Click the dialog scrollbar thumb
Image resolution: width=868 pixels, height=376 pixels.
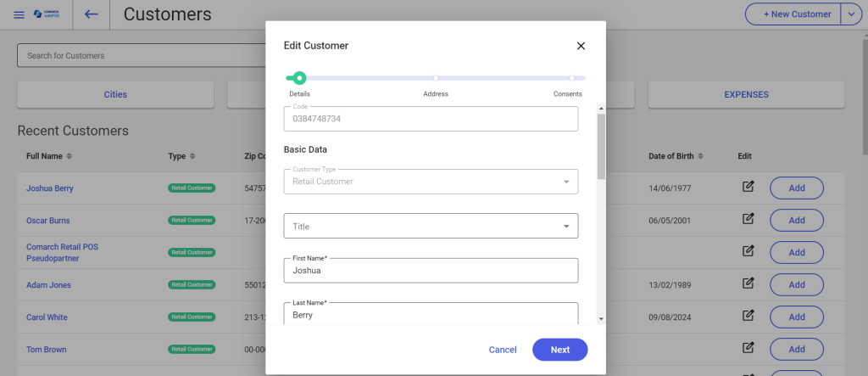(x=601, y=146)
